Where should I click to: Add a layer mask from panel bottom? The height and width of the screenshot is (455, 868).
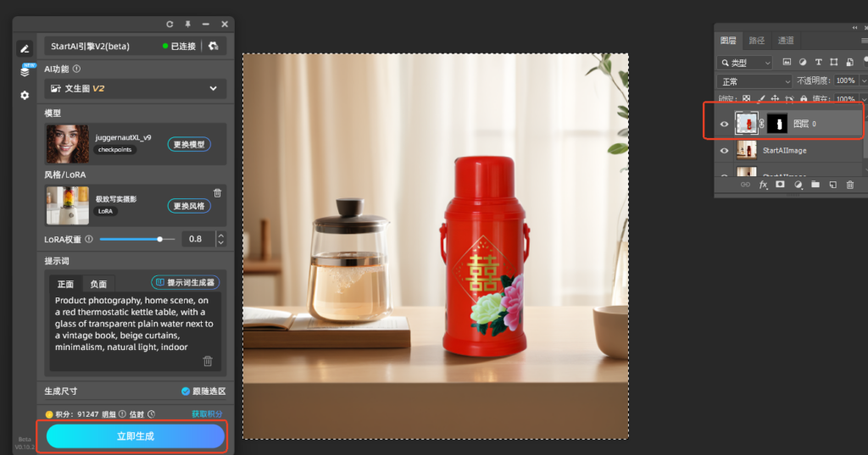[x=780, y=185]
